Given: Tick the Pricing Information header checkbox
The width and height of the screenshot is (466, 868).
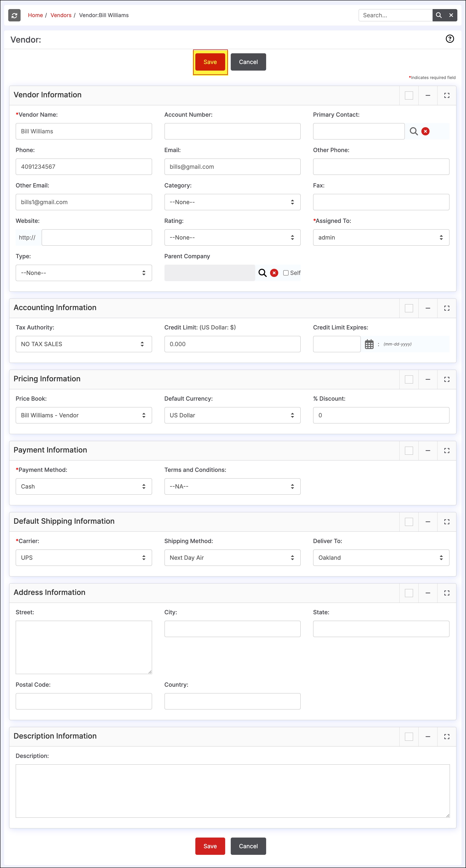Looking at the screenshot, I should 409,379.
